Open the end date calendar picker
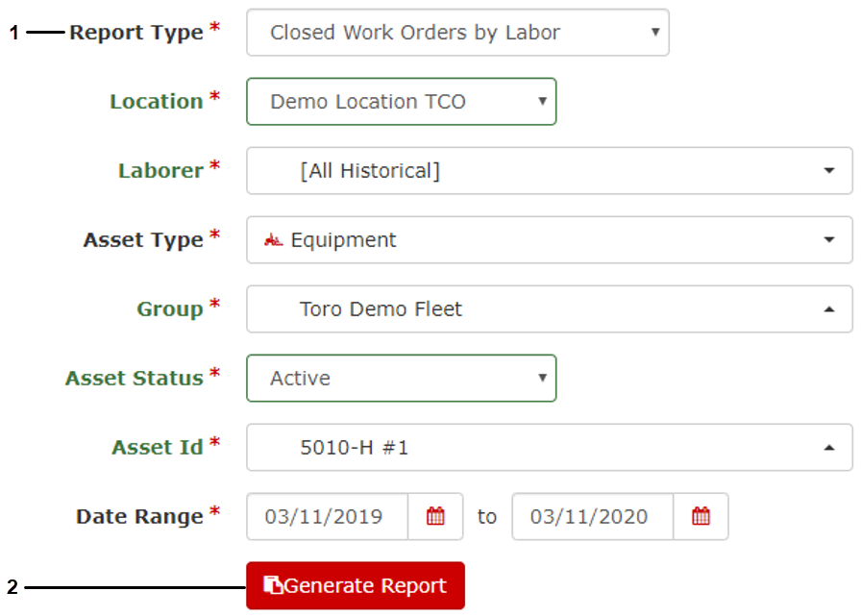861x616 pixels. tap(701, 517)
